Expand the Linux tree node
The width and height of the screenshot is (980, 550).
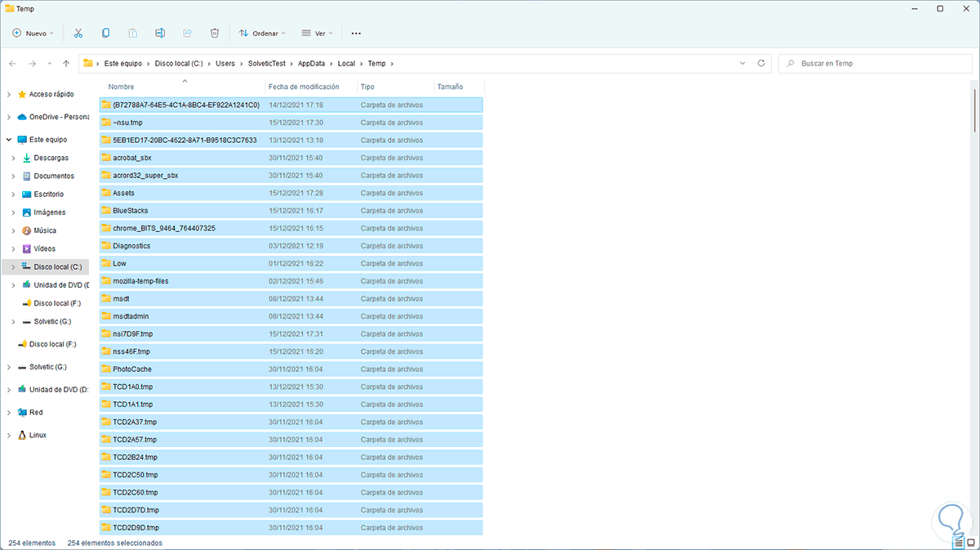[9, 435]
